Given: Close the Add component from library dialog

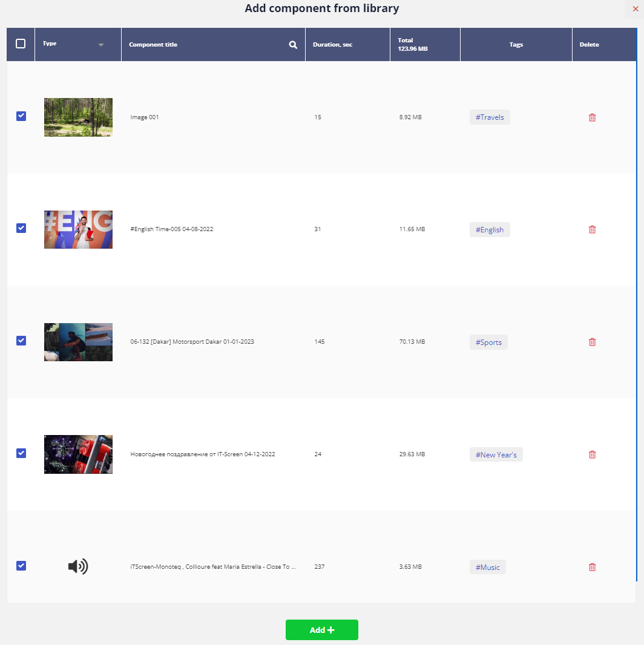Looking at the screenshot, I should [636, 10].
